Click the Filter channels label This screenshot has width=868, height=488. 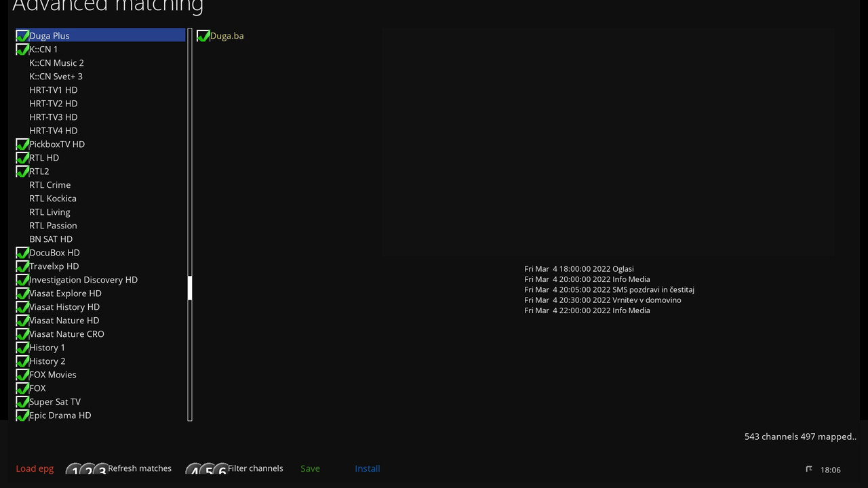click(256, 468)
